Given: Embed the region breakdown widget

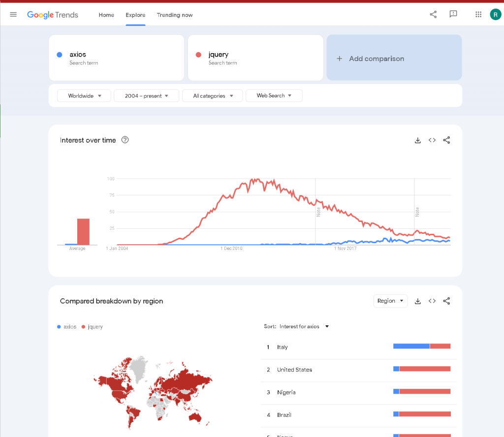Looking at the screenshot, I should coord(432,301).
